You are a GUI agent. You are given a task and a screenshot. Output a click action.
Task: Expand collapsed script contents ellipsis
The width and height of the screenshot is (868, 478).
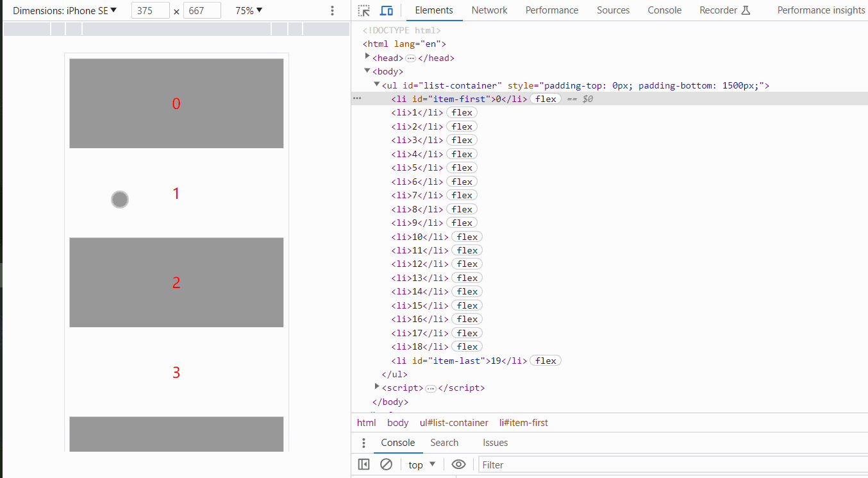coord(431,388)
